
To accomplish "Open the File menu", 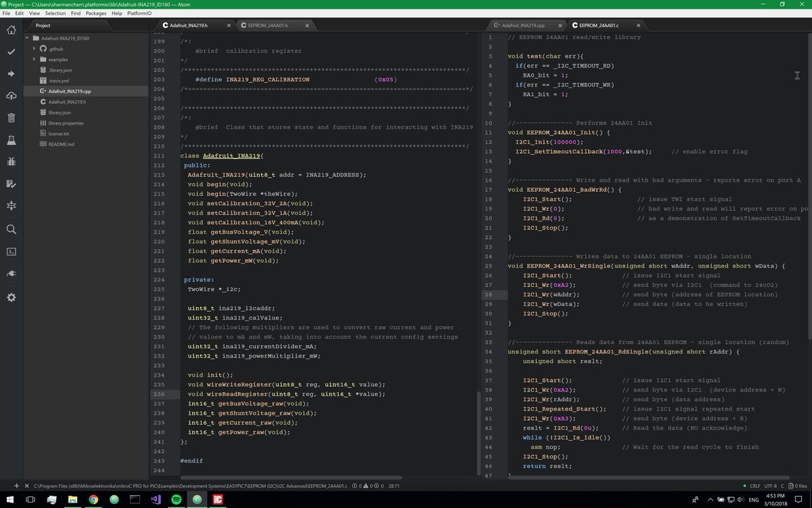I will tap(6, 13).
